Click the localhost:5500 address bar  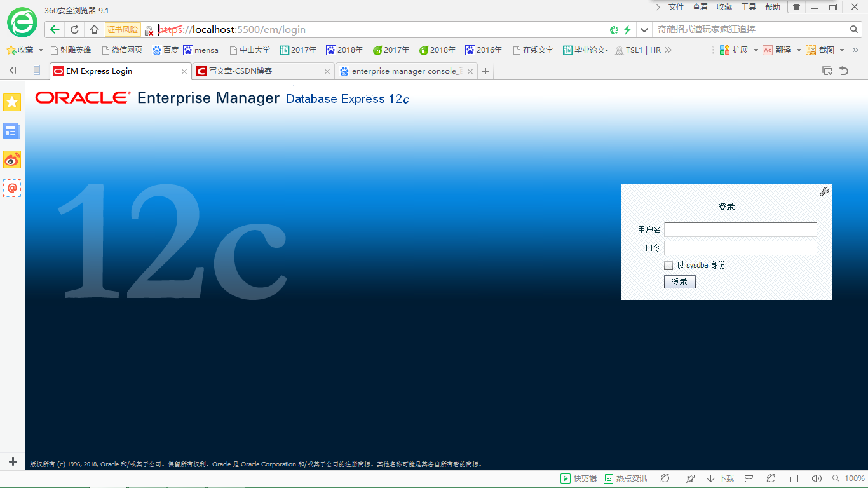tap(381, 30)
